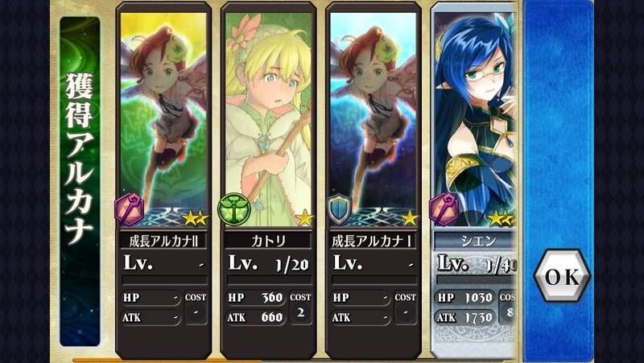644x363 pixels.
Task: Click the gold star on 成長アルカナI card
Action: tap(410, 218)
